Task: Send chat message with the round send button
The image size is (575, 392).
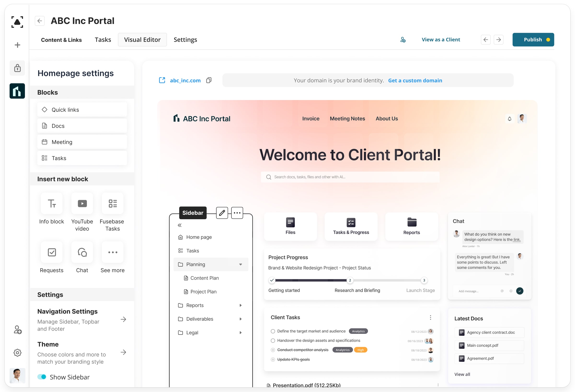Action: 520,291
